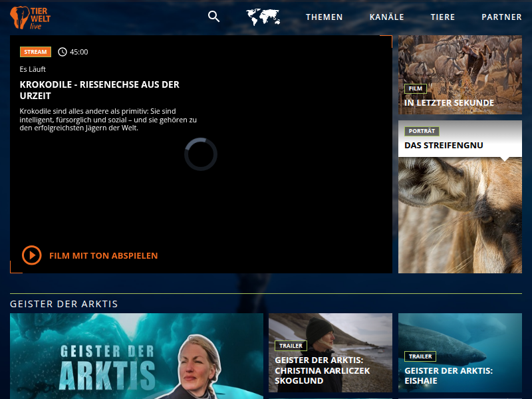Click the orange STREAM badge

point(35,52)
